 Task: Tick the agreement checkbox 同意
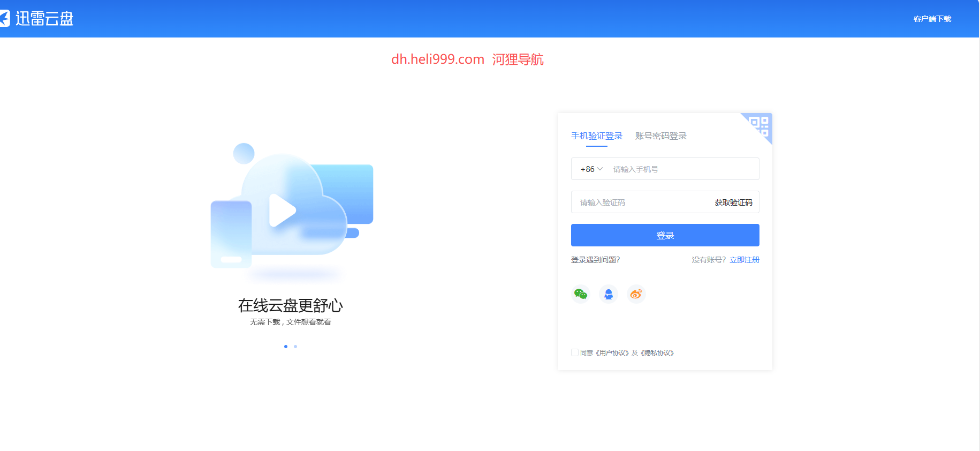(x=575, y=352)
